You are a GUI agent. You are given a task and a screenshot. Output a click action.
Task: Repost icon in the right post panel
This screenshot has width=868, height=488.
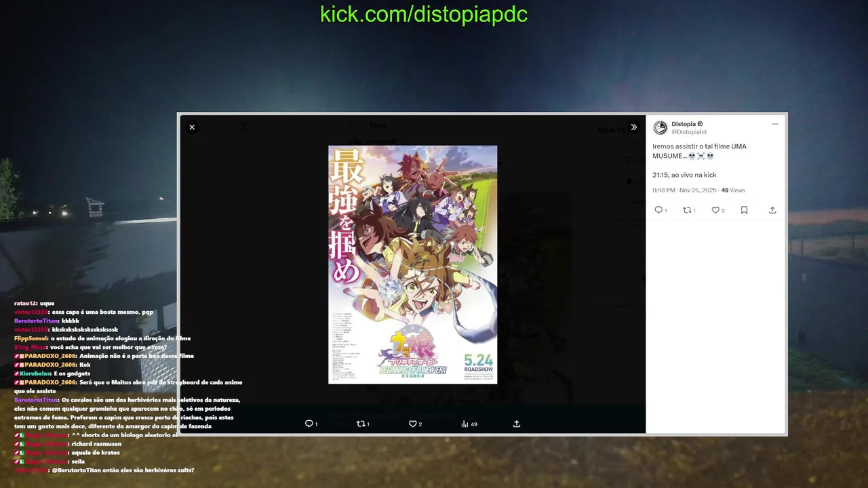tap(687, 210)
